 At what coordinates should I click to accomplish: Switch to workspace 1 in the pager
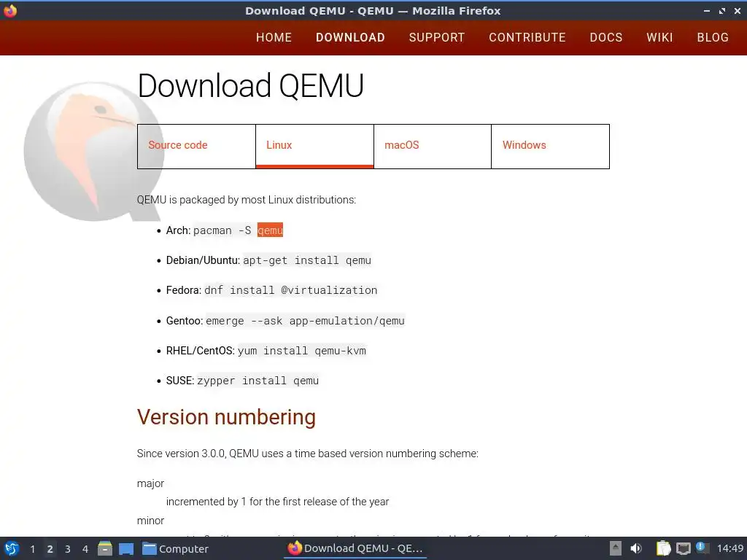[x=32, y=549]
